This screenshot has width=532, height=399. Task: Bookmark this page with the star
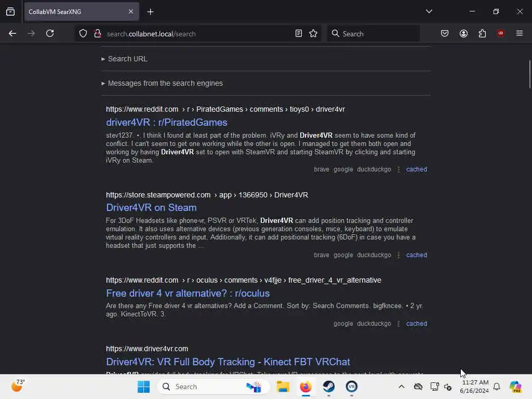[x=313, y=34]
